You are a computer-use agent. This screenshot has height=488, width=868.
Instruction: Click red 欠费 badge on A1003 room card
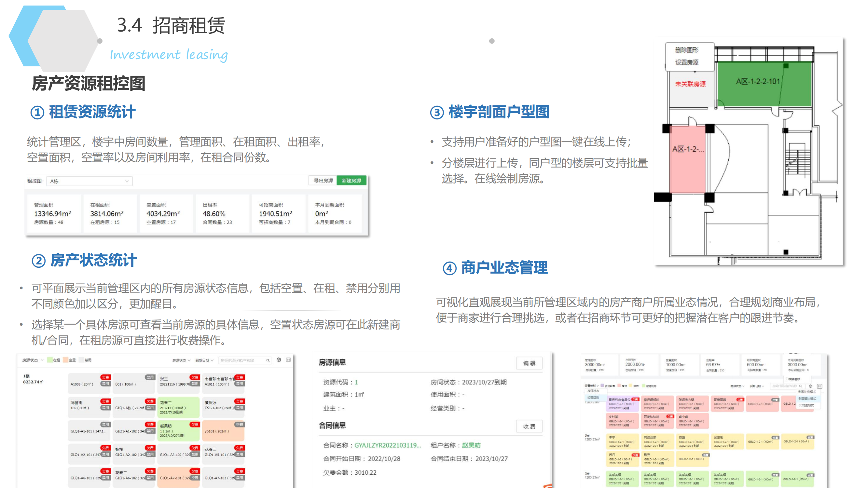(105, 377)
